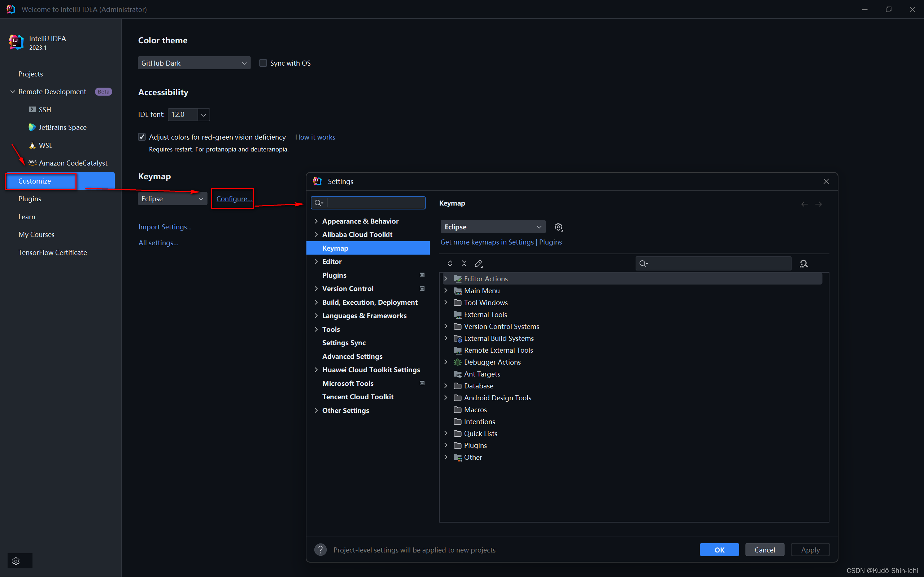
Task: Click the search magnifier icon in Keymap actions
Action: click(803, 263)
